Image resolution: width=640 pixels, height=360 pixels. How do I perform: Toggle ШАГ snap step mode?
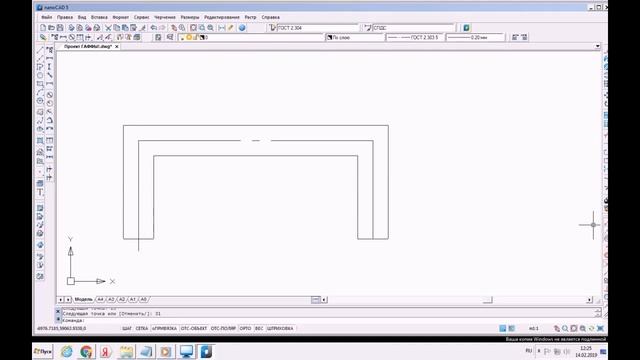click(127, 328)
